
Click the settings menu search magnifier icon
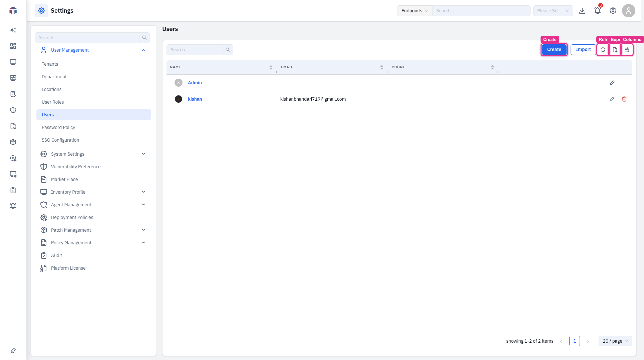(x=144, y=38)
